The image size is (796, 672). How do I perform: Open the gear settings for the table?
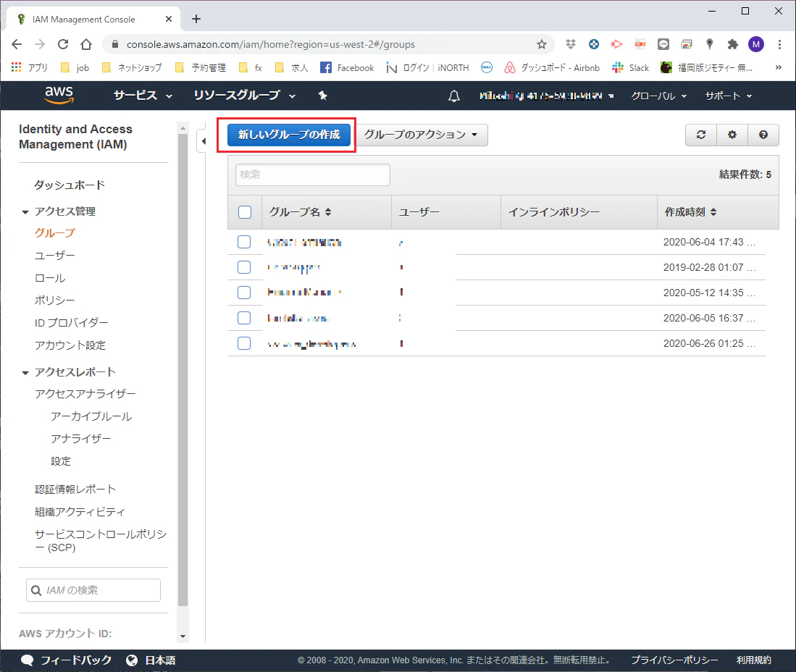(732, 135)
